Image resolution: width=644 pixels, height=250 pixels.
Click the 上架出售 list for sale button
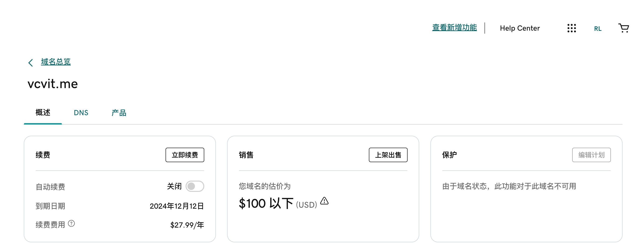click(x=388, y=155)
